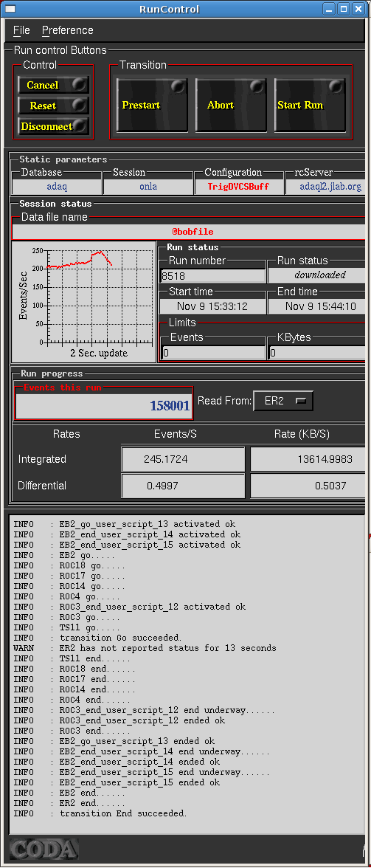Open the File menu
371x868 pixels.
[21, 30]
